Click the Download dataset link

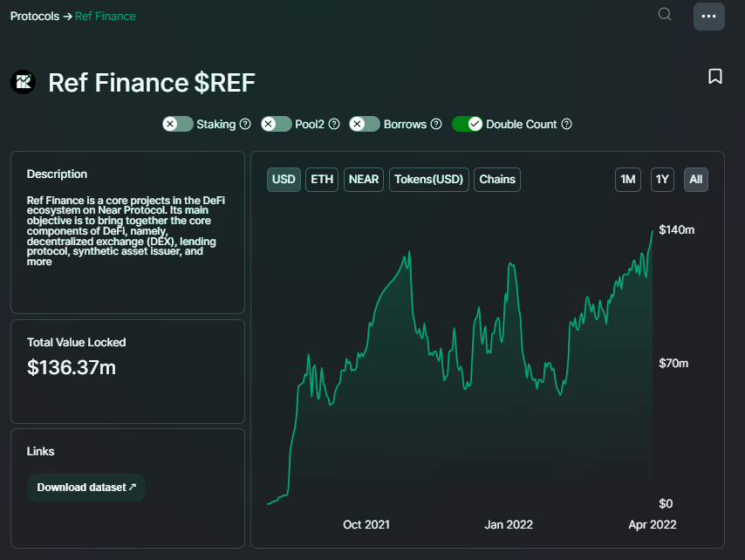tap(86, 488)
